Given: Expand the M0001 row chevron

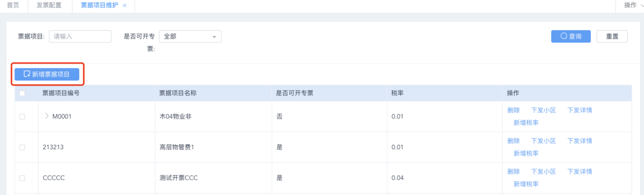Looking at the screenshot, I should point(47,116).
